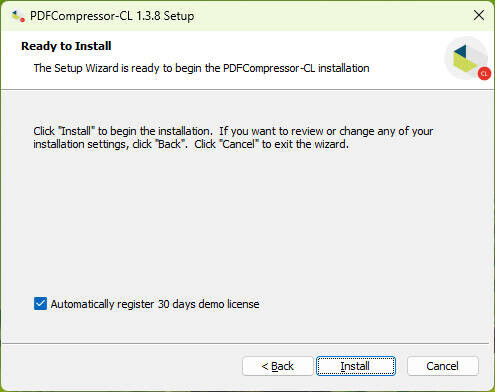
Task: Click the empty title bar between title and X
Action: point(332,16)
